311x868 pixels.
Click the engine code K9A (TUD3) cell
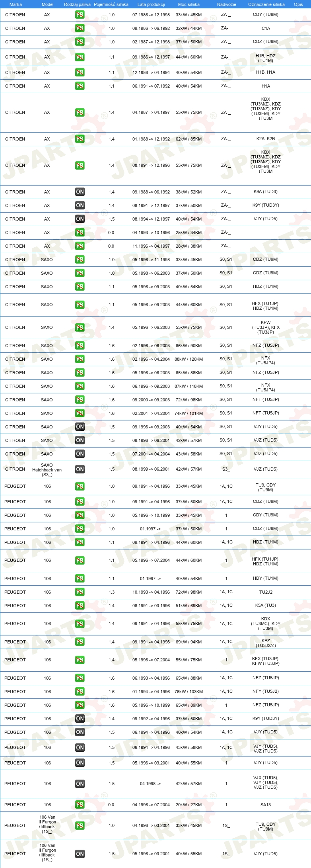point(266,192)
